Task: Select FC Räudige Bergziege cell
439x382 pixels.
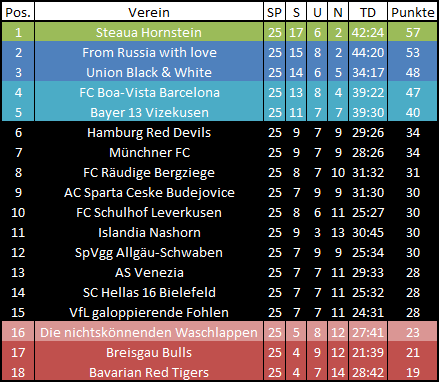Action: [x=149, y=172]
